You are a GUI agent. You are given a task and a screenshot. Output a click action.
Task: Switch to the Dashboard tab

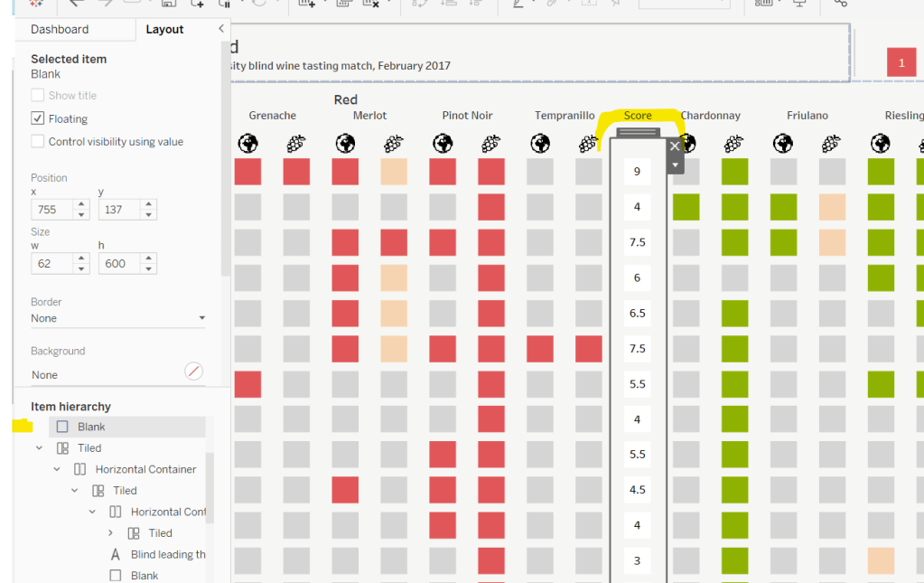pyautogui.click(x=60, y=29)
